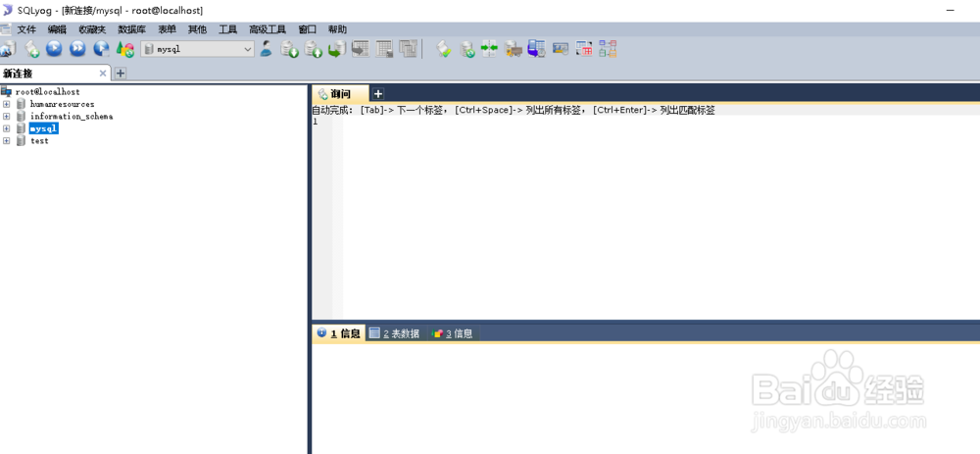
Task: Open the 窗口 menu
Action: pyautogui.click(x=308, y=29)
